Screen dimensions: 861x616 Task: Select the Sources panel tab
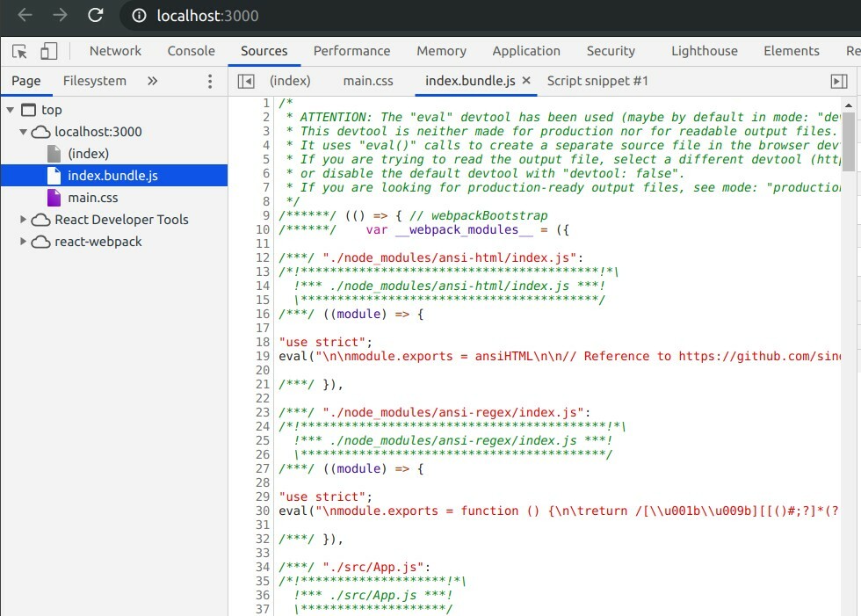[x=264, y=51]
